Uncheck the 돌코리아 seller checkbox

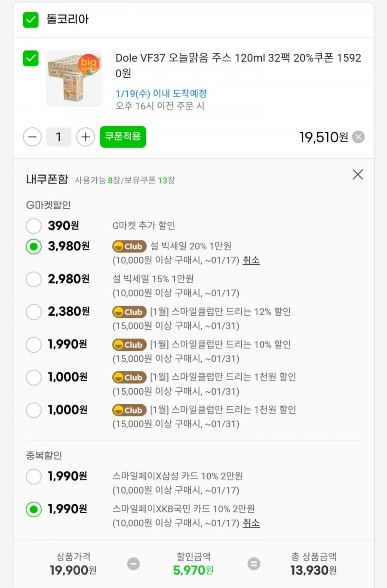tap(31, 20)
